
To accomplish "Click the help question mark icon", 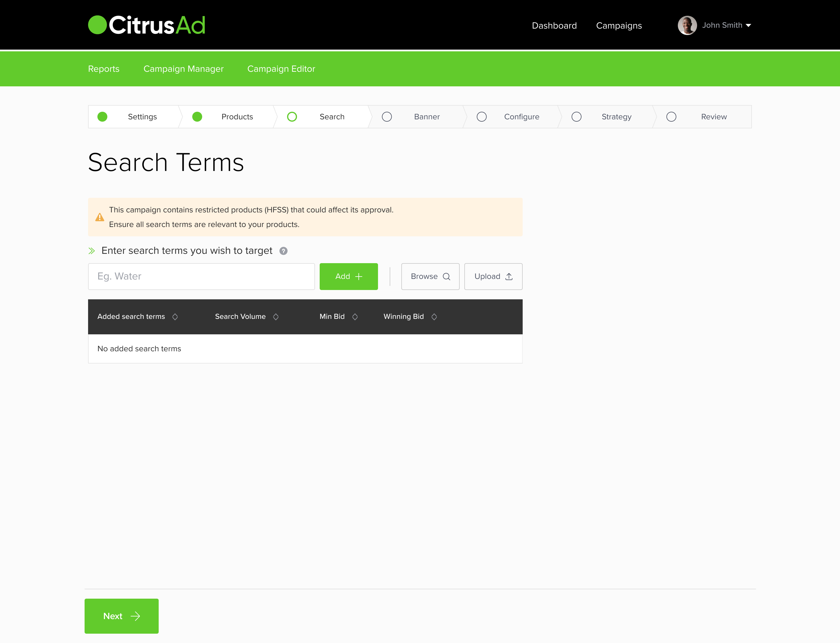I will (283, 251).
